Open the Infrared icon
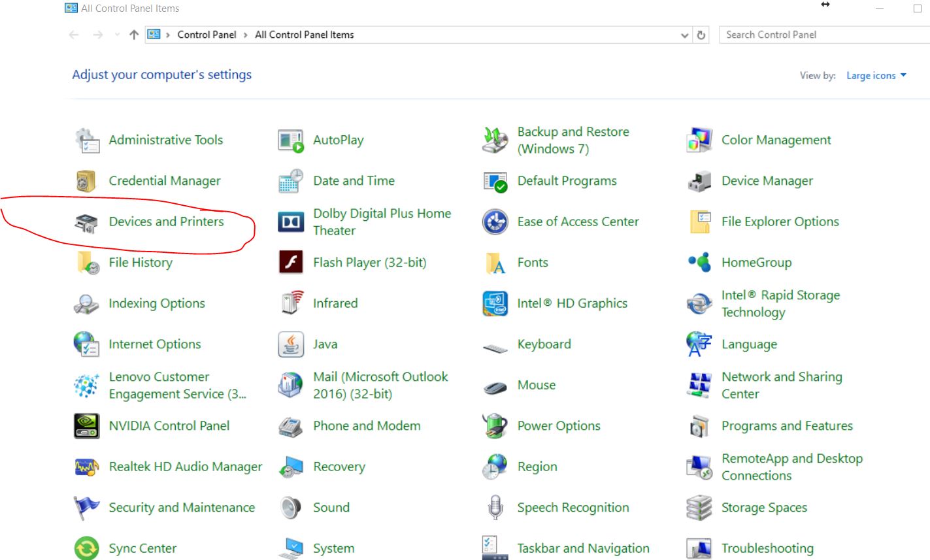The width and height of the screenshot is (930, 560). point(291,304)
